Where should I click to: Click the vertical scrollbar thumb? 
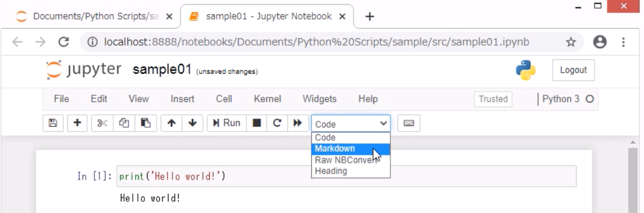point(633,180)
